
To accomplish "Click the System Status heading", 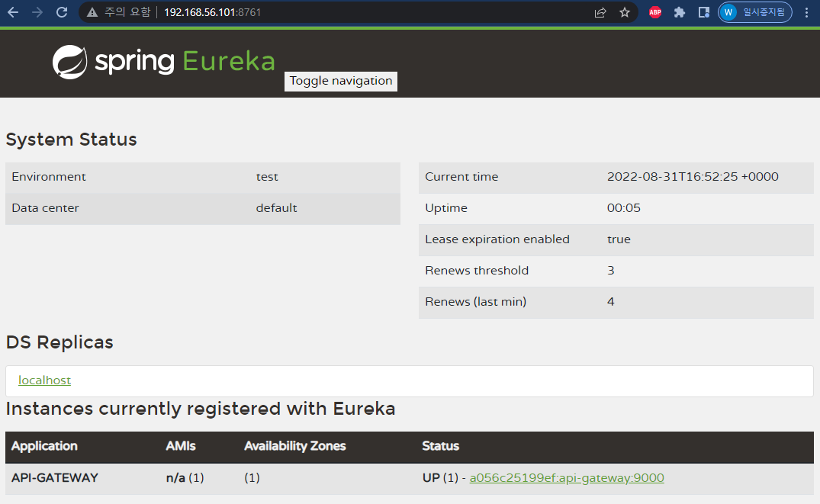I will pos(72,140).
